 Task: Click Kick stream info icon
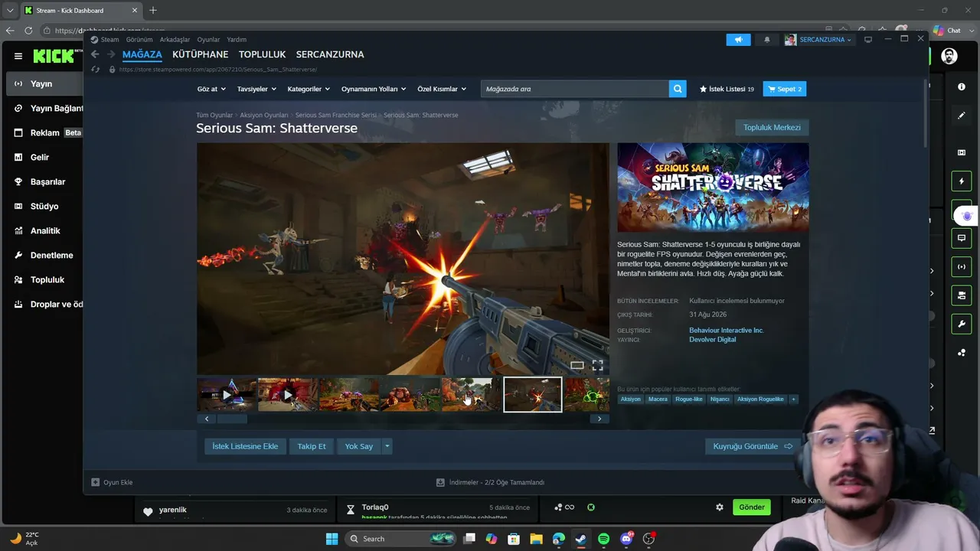pyautogui.click(x=962, y=86)
